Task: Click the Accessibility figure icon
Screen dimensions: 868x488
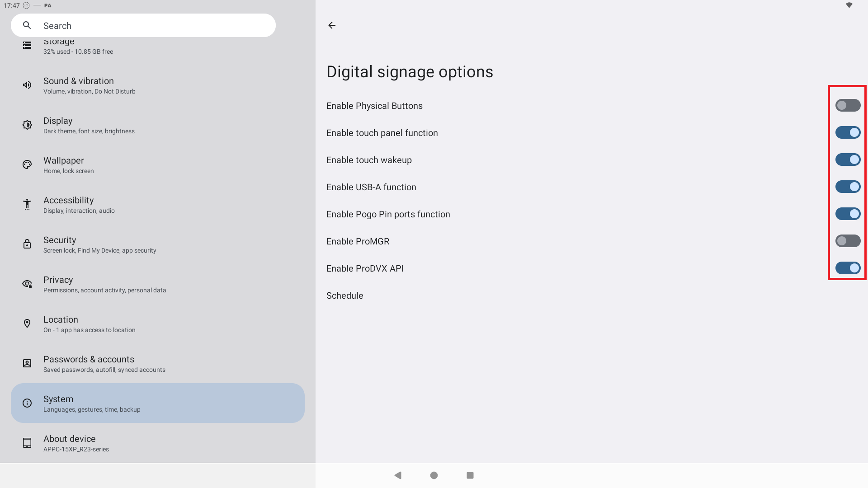Action: tap(27, 204)
